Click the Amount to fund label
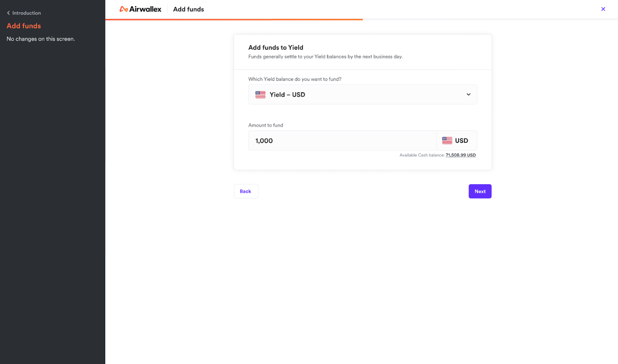This screenshot has height=364, width=618. point(266,125)
